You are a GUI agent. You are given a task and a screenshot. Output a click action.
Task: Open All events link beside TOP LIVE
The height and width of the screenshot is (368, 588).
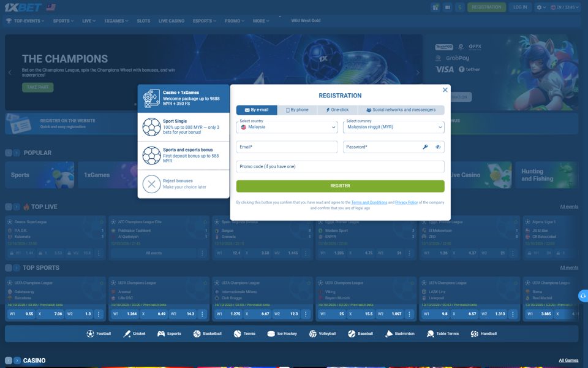click(x=569, y=207)
